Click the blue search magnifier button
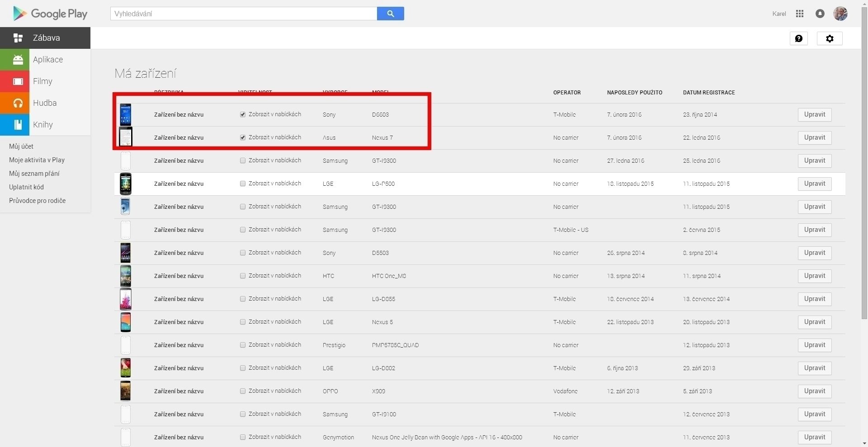Screen dimensions: 868x447 click(391, 14)
